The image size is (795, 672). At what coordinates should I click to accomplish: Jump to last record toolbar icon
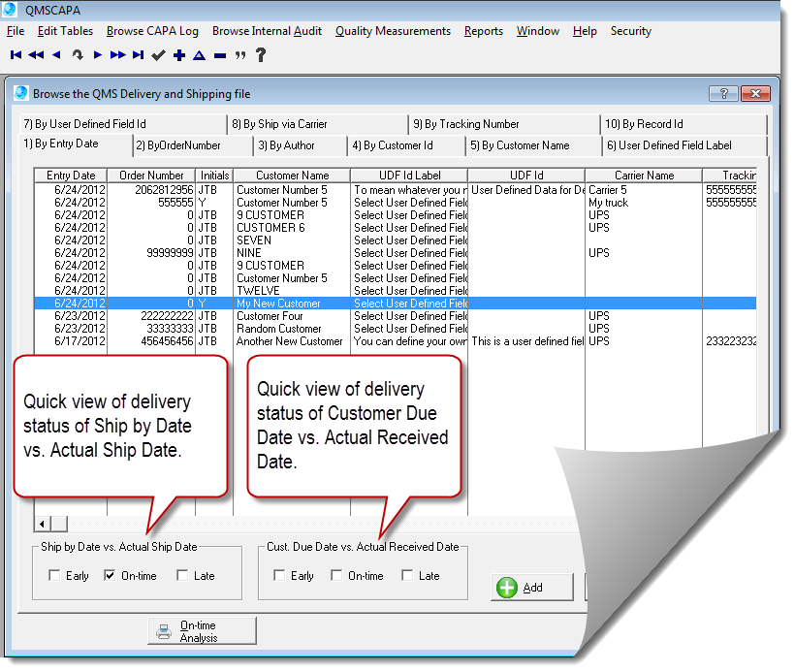[x=139, y=55]
